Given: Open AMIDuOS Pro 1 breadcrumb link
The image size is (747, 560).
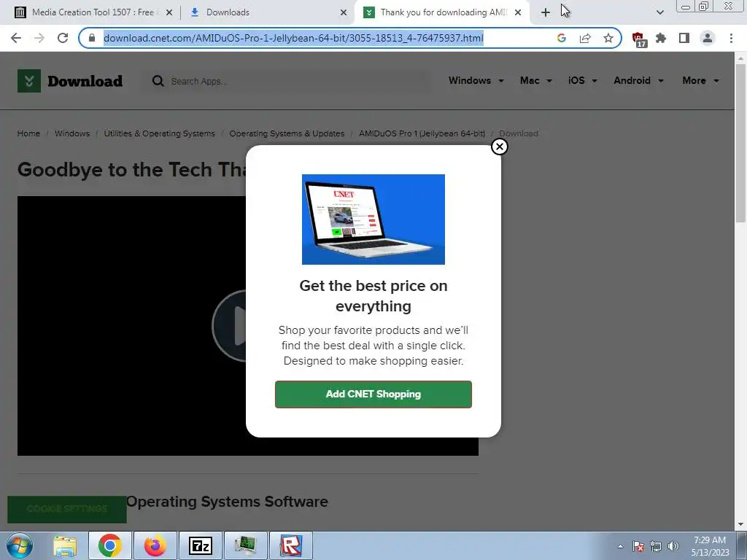Looking at the screenshot, I should point(422,134).
